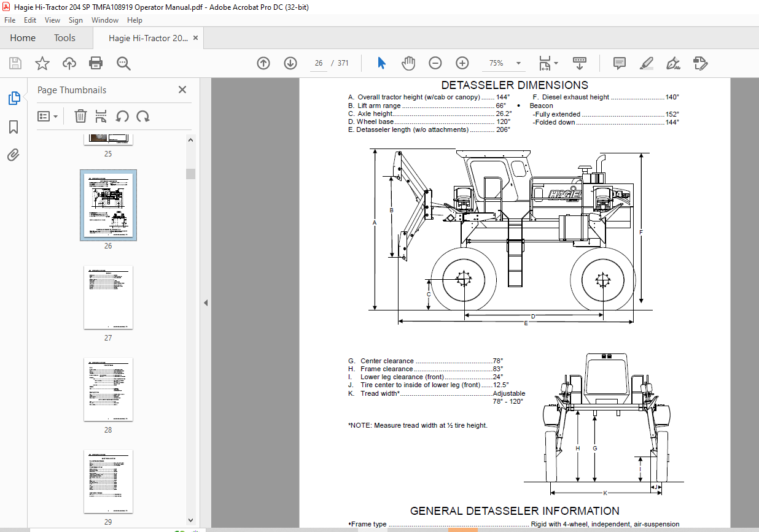Click the 'Frame clearance' dimension line
This screenshot has height=532, width=759.
426,369
